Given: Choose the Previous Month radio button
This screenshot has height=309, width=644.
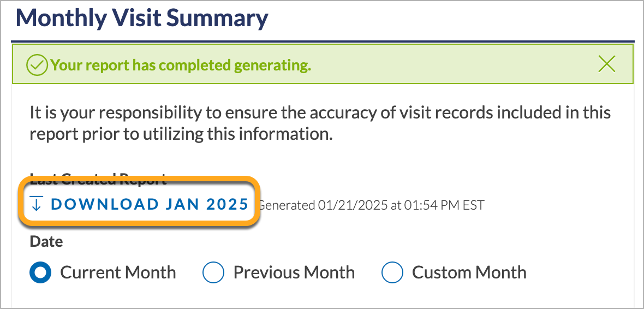Looking at the screenshot, I should click(213, 272).
